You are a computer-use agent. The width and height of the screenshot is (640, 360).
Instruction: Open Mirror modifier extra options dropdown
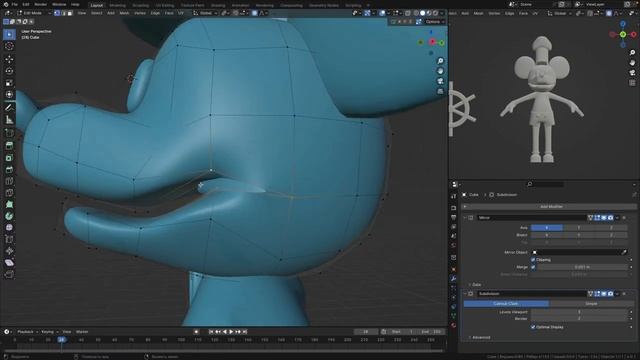pos(617,218)
